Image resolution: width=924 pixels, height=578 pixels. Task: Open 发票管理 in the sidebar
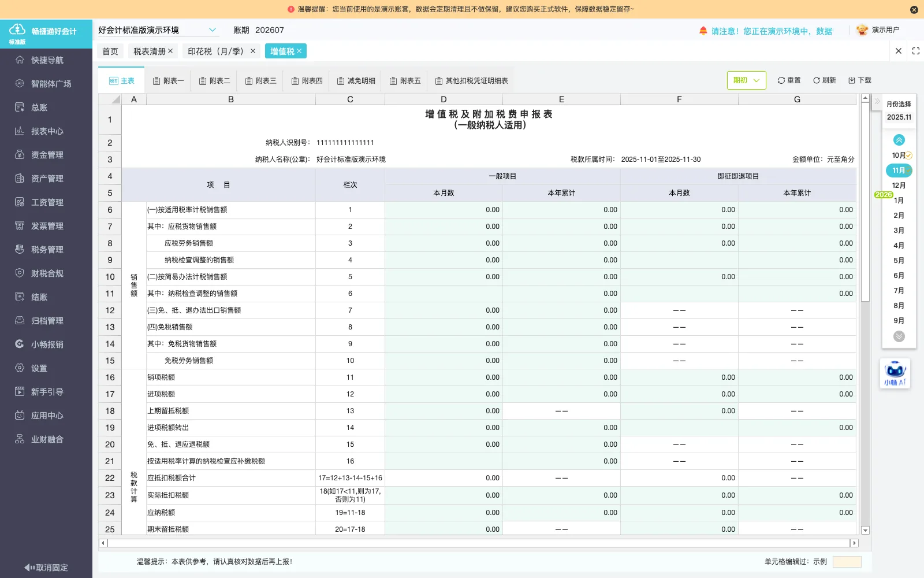tap(46, 226)
